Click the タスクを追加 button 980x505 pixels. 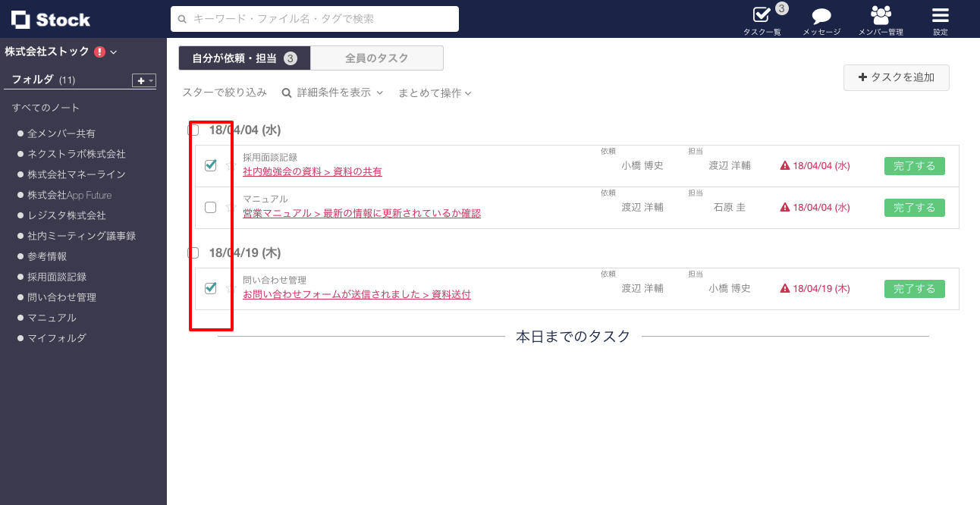[897, 77]
